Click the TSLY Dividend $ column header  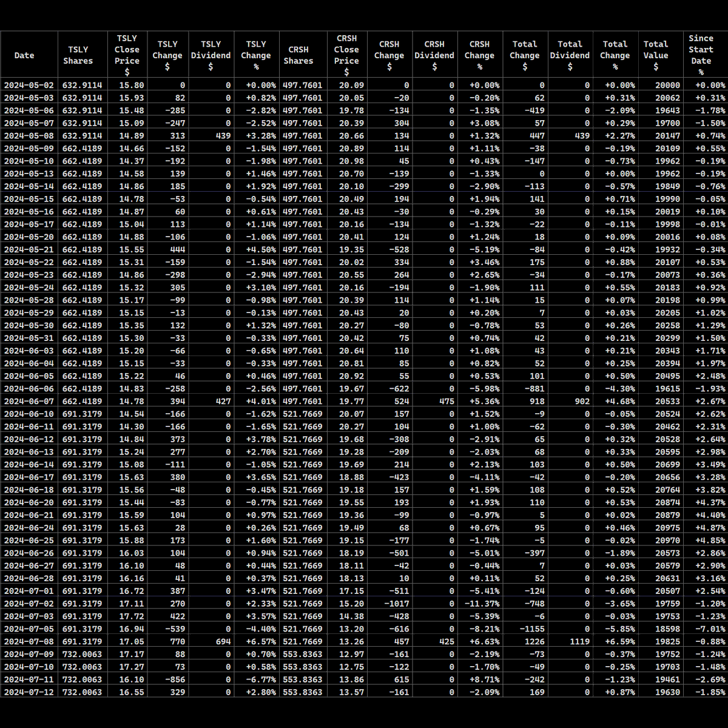pos(211,55)
